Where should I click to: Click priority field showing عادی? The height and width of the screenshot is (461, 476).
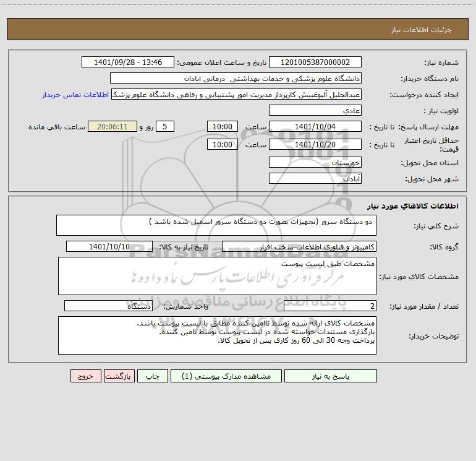tap(315, 111)
